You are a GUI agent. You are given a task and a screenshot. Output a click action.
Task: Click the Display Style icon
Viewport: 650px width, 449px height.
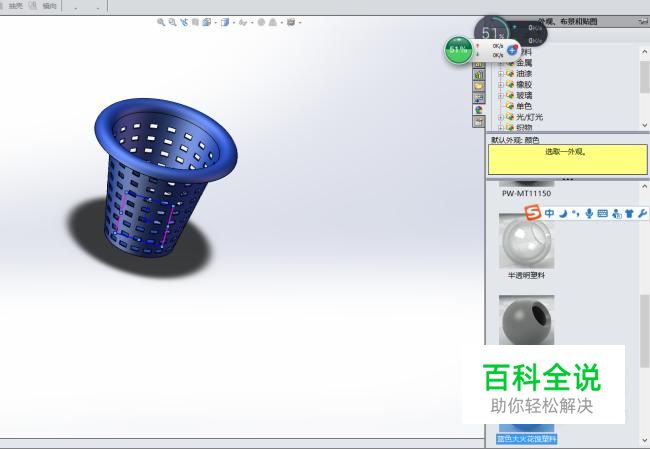click(x=225, y=22)
